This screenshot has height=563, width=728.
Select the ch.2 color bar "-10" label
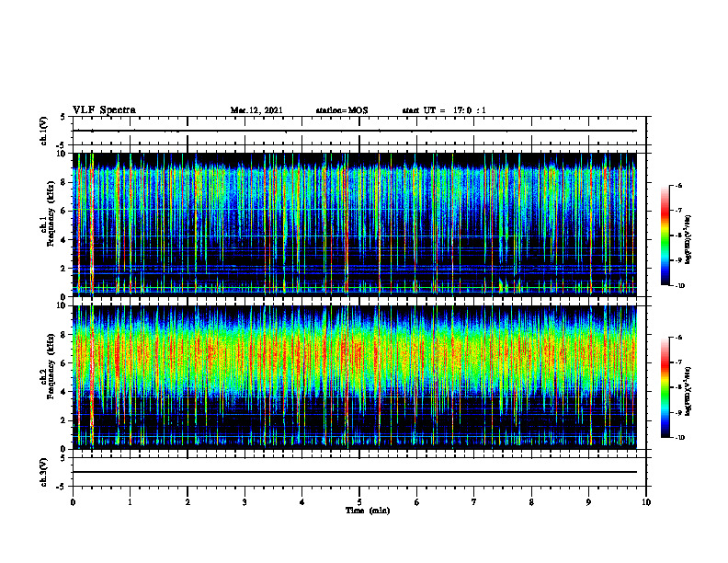(679, 438)
